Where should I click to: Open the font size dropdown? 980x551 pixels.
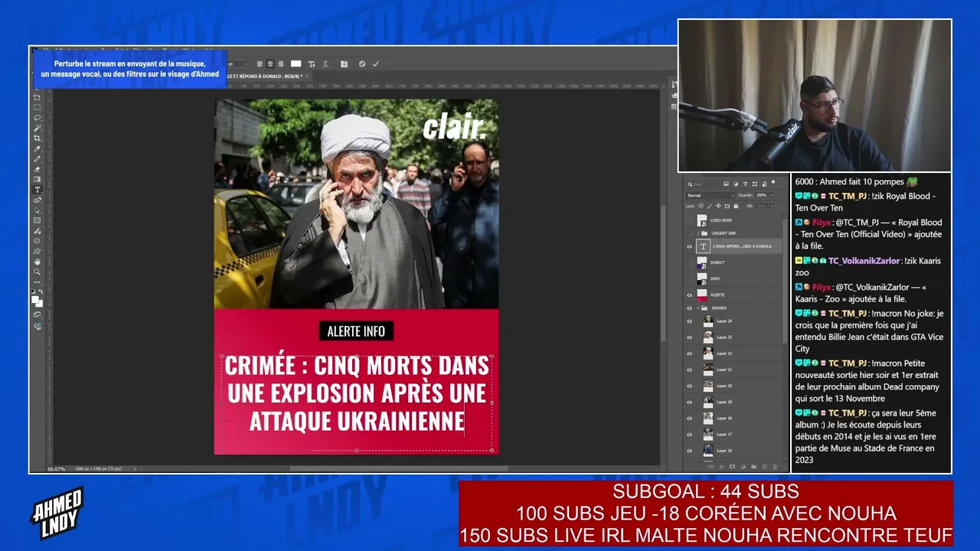(x=247, y=64)
